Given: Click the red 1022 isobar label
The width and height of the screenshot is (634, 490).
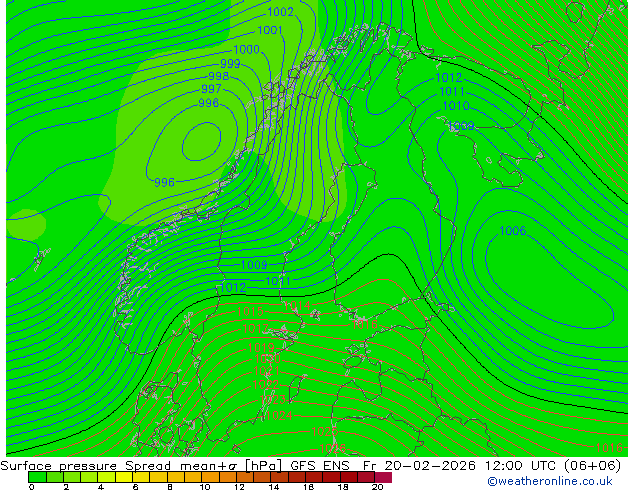Looking at the screenshot, I should (266, 385).
